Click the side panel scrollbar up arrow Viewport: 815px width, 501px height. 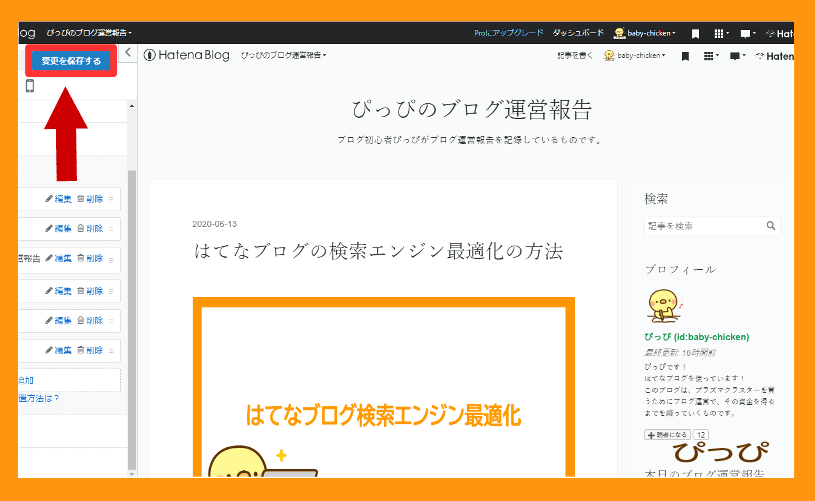click(x=132, y=106)
